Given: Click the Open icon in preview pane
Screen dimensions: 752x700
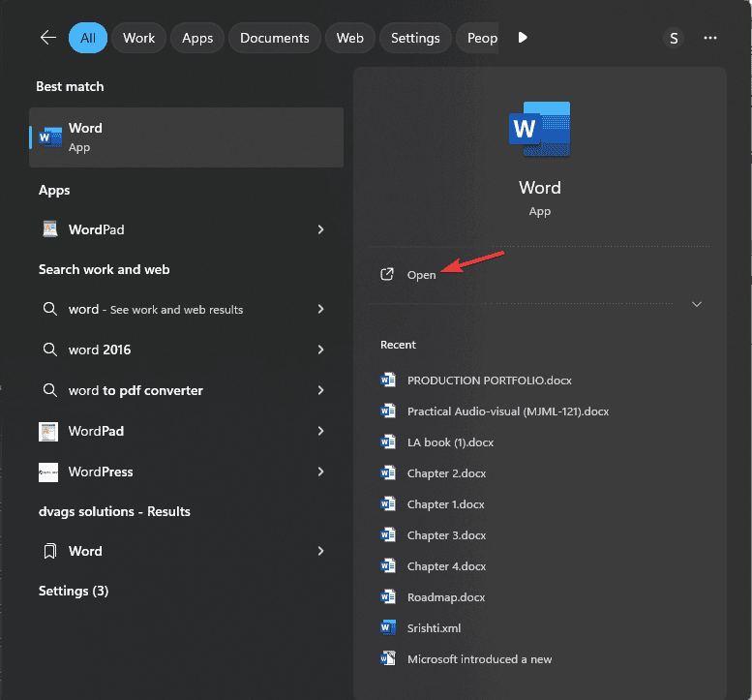Looking at the screenshot, I should tap(386, 274).
